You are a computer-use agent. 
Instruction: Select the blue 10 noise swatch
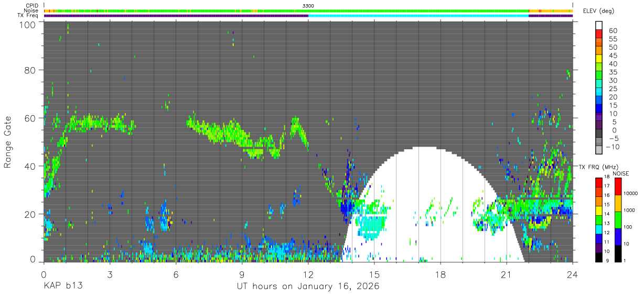pyautogui.click(x=618, y=236)
